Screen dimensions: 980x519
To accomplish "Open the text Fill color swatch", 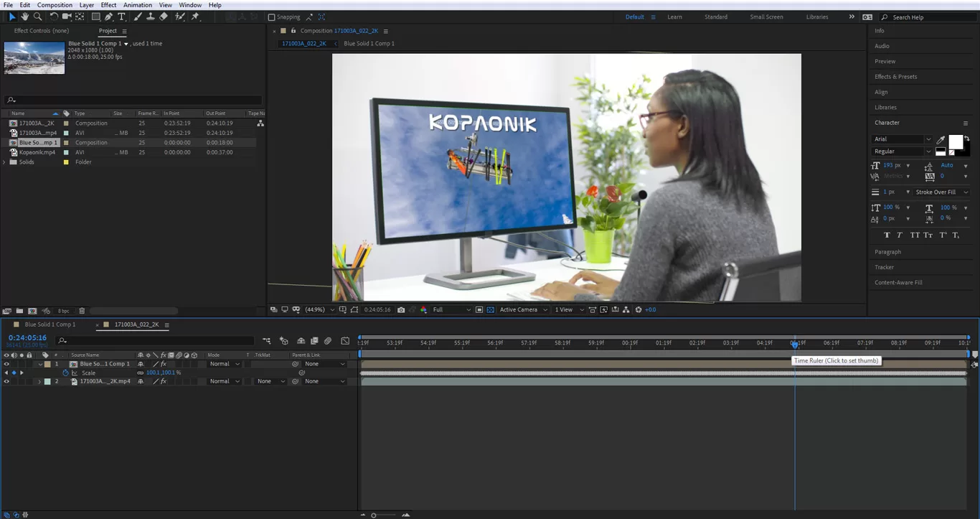I will pyautogui.click(x=956, y=143).
